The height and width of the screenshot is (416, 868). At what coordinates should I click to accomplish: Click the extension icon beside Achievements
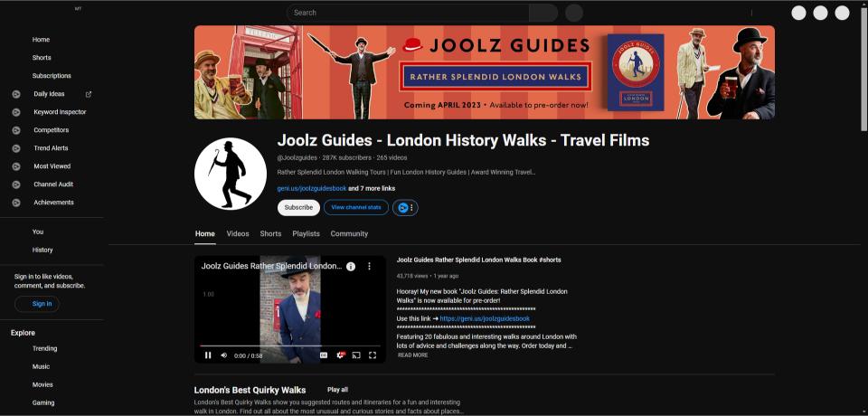[x=16, y=203]
